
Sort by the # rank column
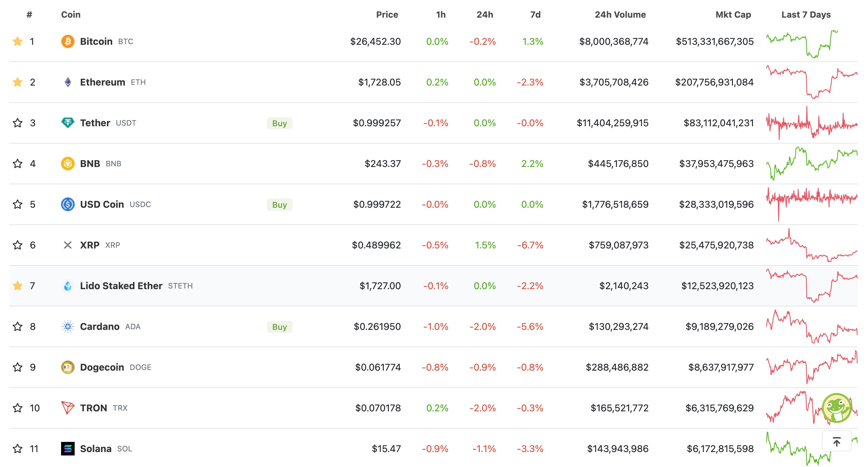coord(30,15)
